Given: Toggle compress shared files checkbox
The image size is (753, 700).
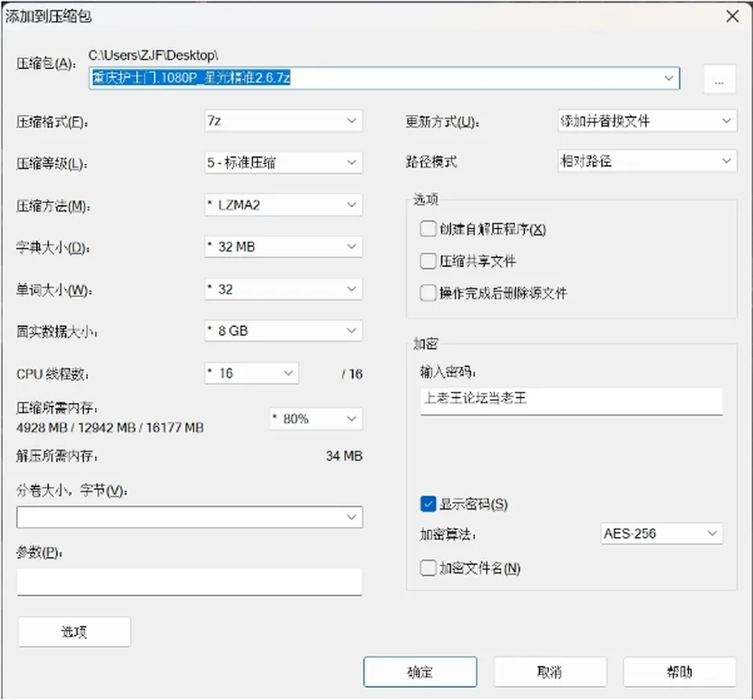Looking at the screenshot, I should [428, 261].
